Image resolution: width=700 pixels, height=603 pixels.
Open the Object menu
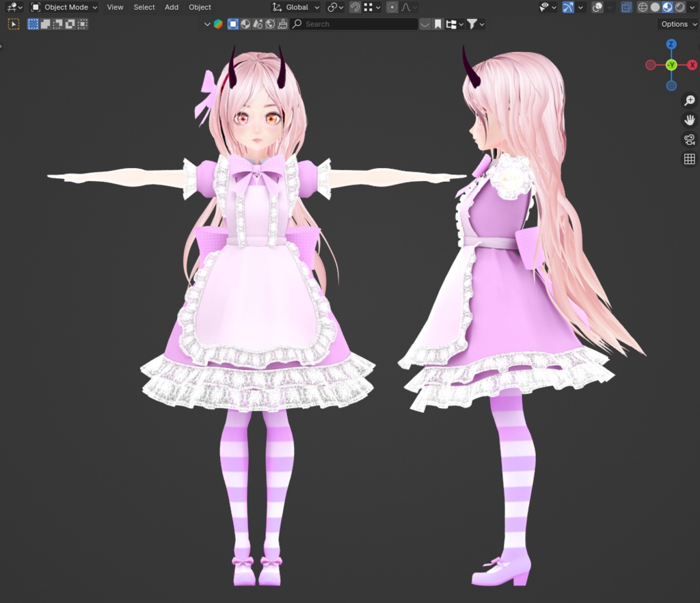(x=200, y=7)
